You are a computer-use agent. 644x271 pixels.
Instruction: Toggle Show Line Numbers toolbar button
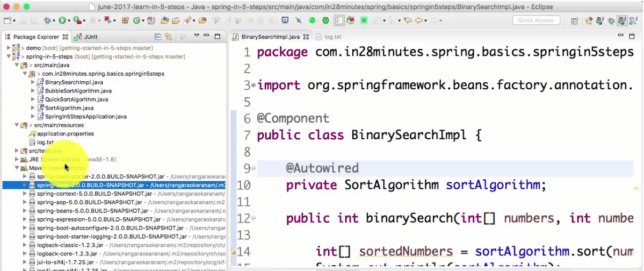(339, 20)
